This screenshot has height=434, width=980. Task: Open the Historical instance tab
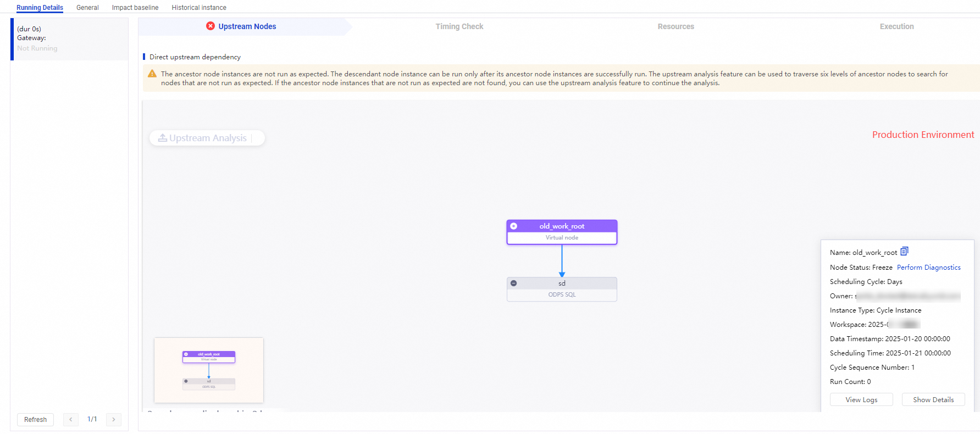coord(199,8)
